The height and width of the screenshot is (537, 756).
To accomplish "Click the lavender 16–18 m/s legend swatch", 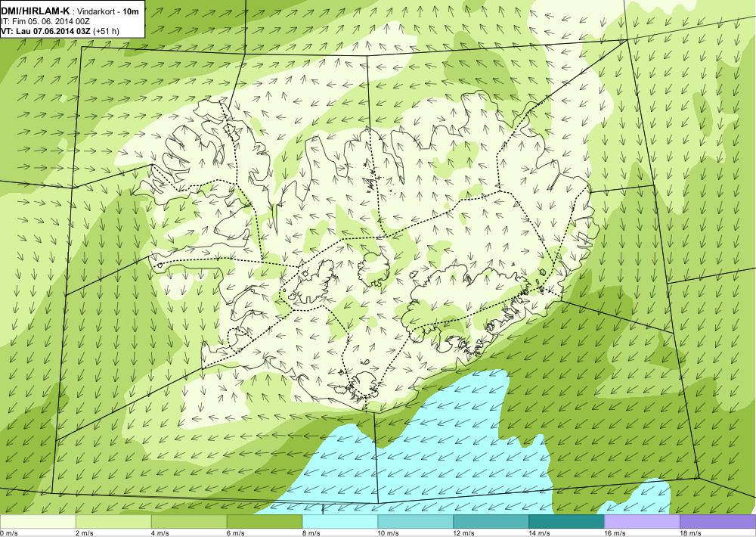I will pos(642,522).
